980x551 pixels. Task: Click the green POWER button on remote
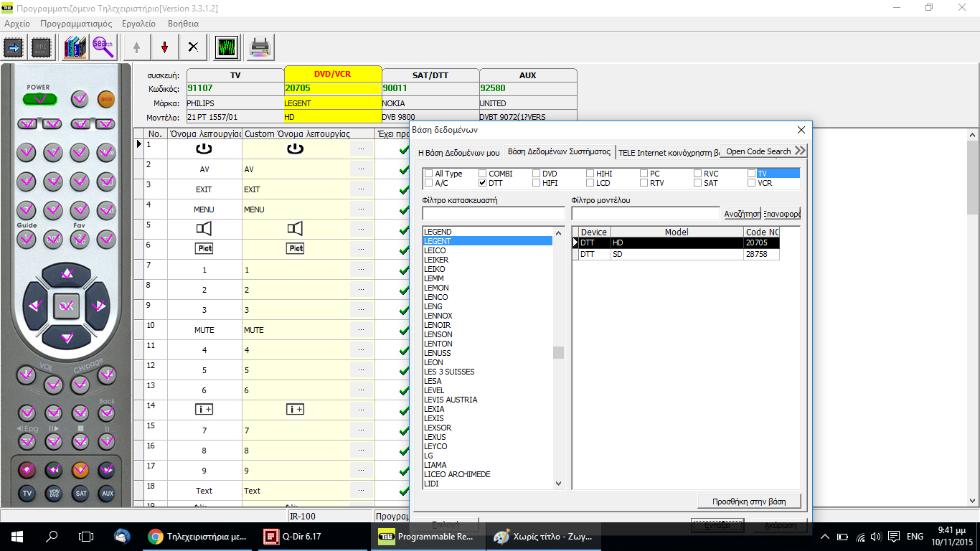pos(40,99)
